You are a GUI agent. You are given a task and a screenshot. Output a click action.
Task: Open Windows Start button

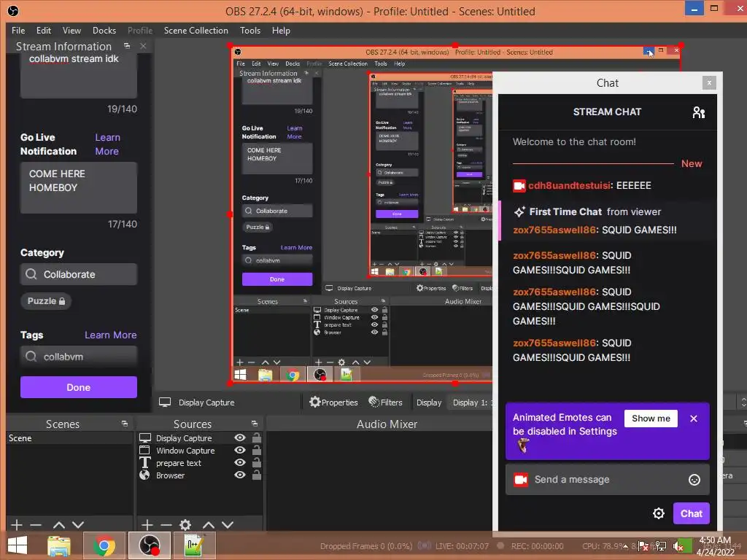(18, 545)
